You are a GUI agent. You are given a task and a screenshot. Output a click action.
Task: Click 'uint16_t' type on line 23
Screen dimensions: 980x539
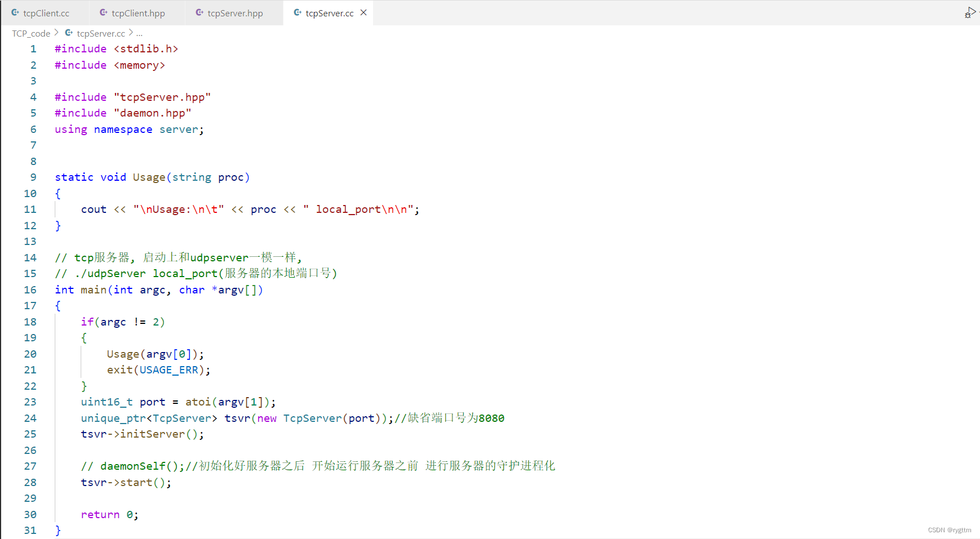pyautogui.click(x=107, y=402)
